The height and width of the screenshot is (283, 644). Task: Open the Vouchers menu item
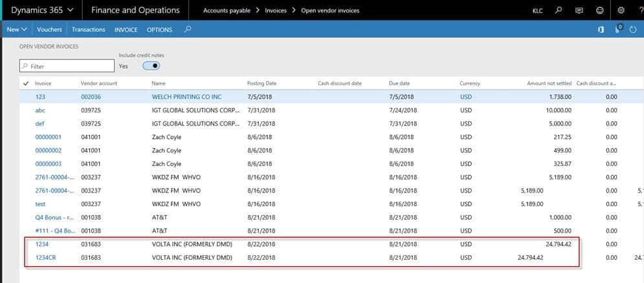49,30
